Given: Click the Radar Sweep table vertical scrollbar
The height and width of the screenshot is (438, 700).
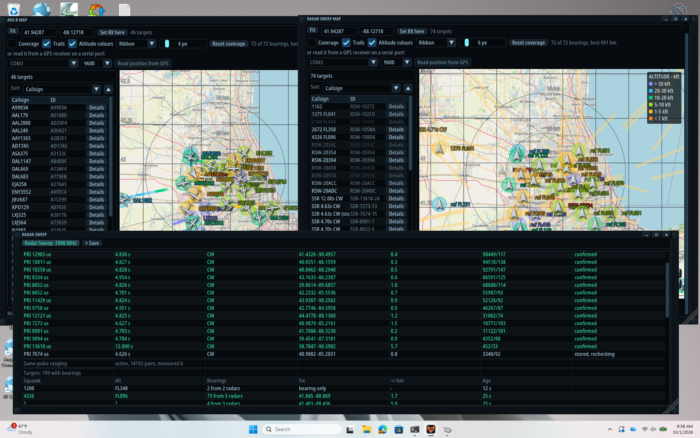Looking at the screenshot, I should (667, 290).
